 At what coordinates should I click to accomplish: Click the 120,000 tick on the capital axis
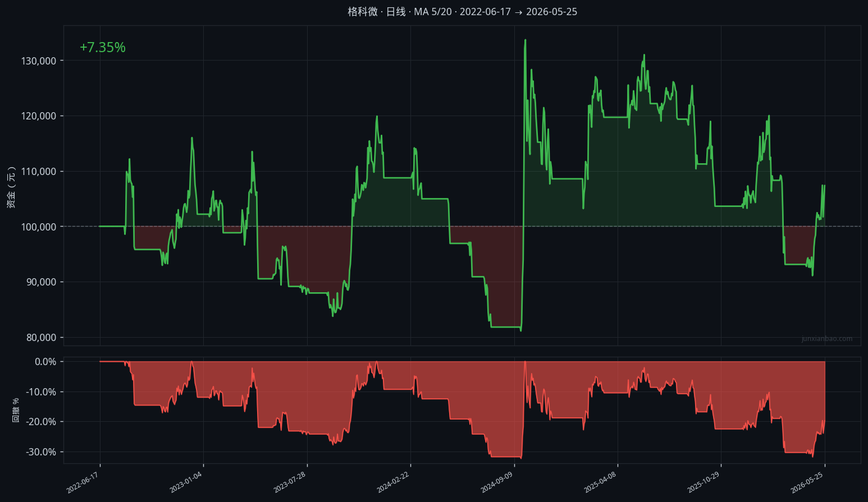pos(39,116)
